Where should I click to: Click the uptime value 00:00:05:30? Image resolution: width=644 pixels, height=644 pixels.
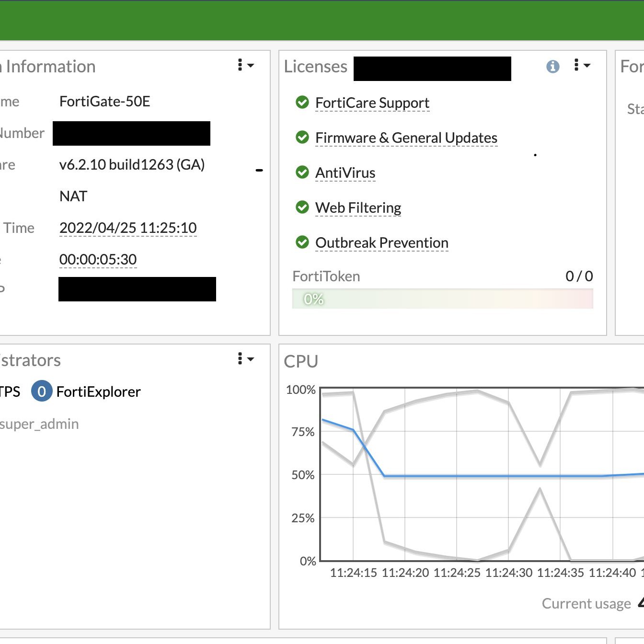tap(98, 260)
